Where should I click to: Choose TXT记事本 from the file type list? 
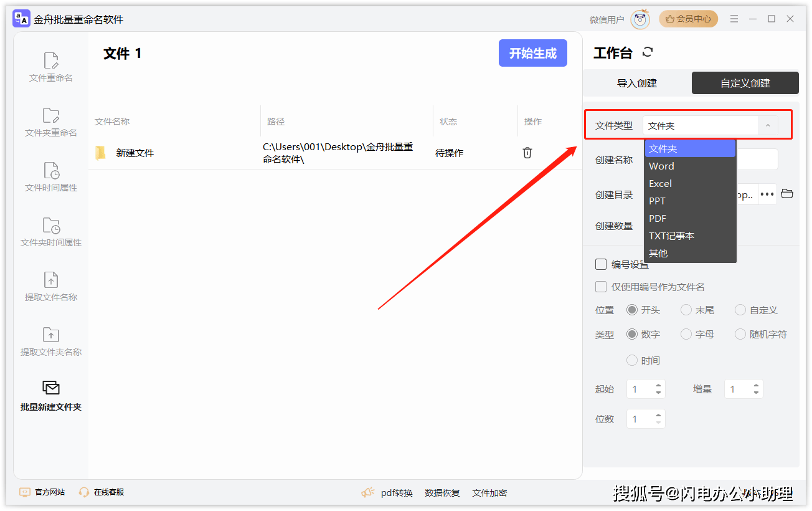[690, 236]
